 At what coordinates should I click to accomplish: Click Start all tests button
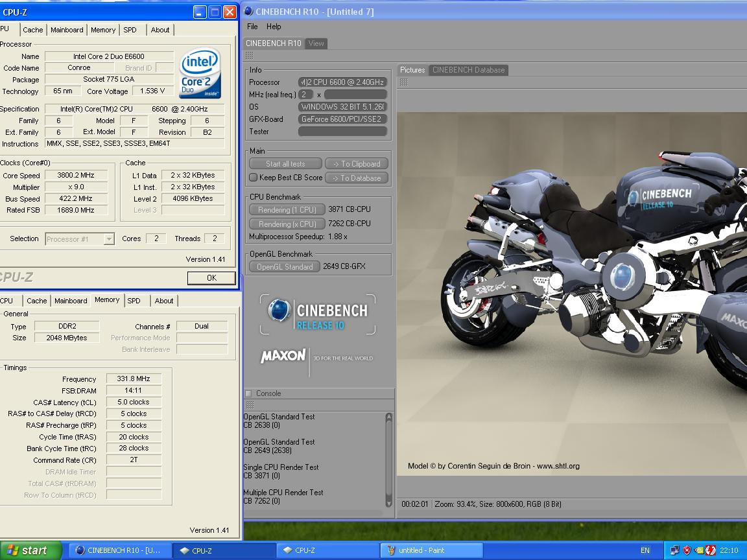pos(285,164)
